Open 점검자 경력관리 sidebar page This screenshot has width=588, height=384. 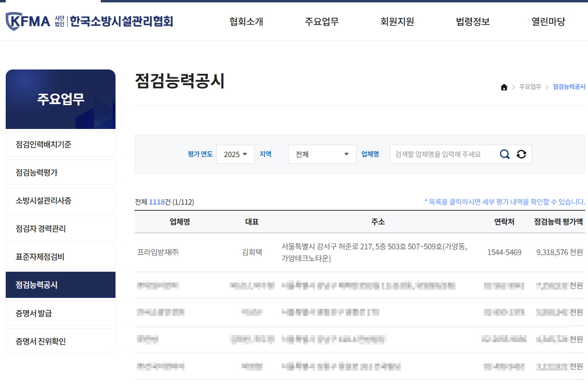click(x=60, y=228)
